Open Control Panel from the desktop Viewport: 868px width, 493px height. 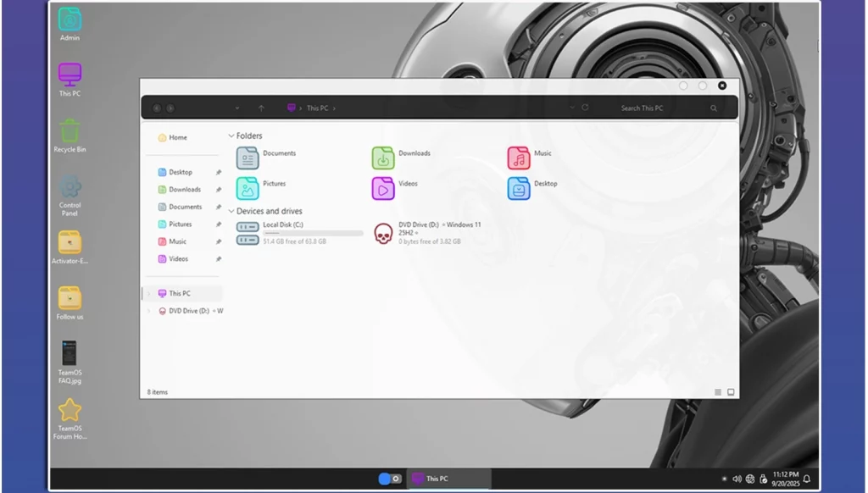(70, 189)
